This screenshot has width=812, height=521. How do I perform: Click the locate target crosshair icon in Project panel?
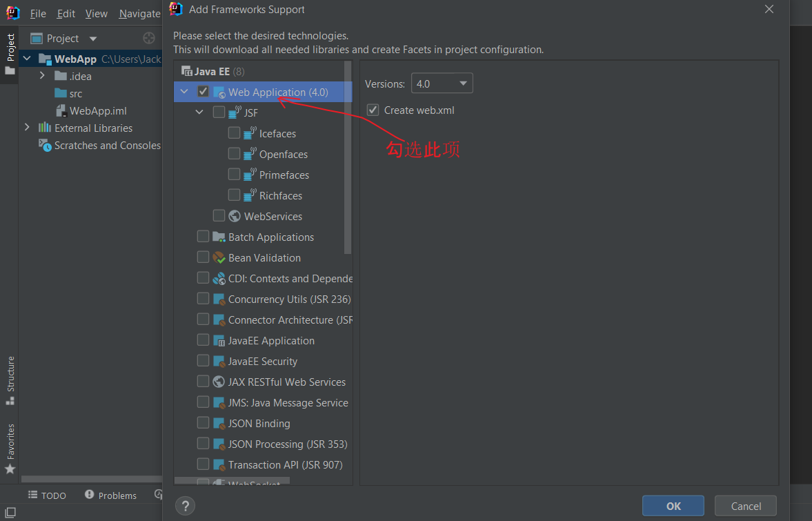[148, 38]
